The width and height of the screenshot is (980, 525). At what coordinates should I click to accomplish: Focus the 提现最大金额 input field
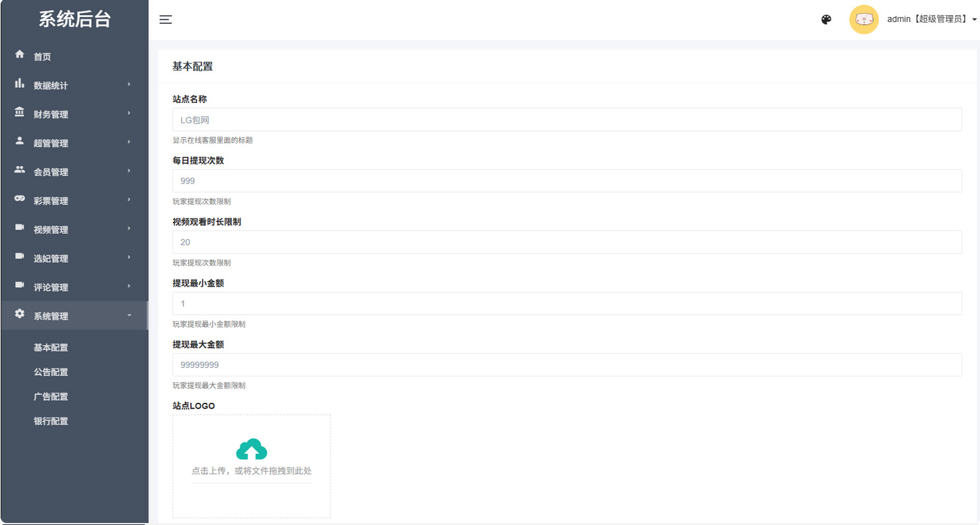pyautogui.click(x=566, y=365)
